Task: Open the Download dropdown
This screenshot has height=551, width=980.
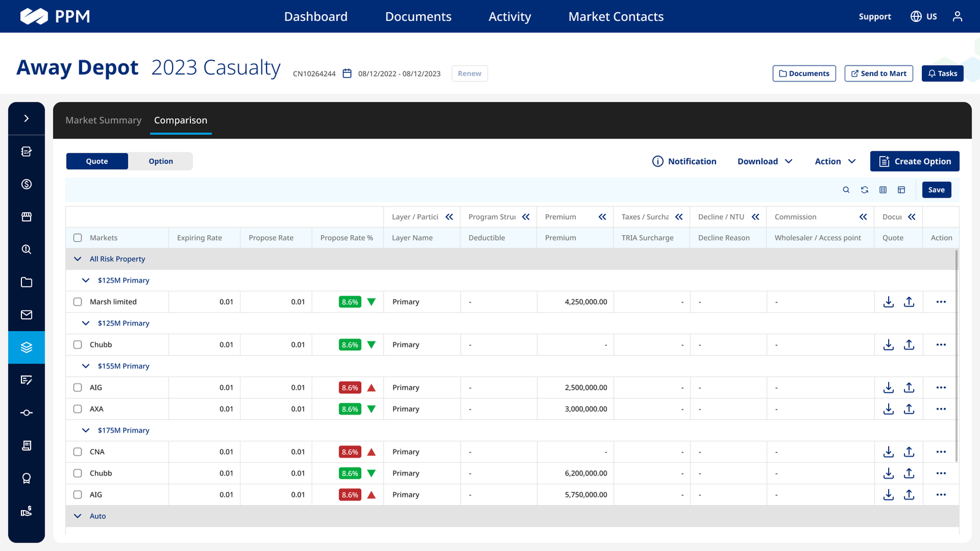Action: pos(765,161)
